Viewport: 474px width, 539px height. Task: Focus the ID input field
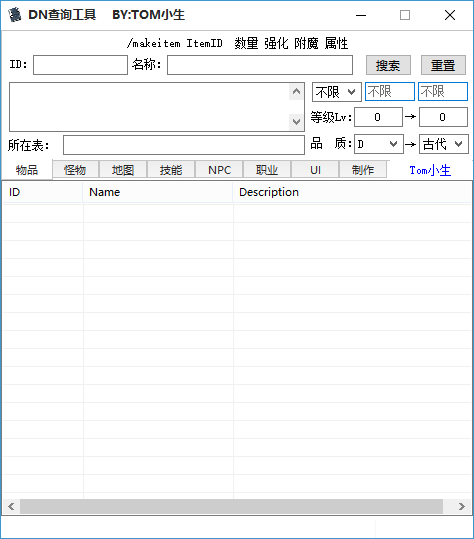coord(80,65)
